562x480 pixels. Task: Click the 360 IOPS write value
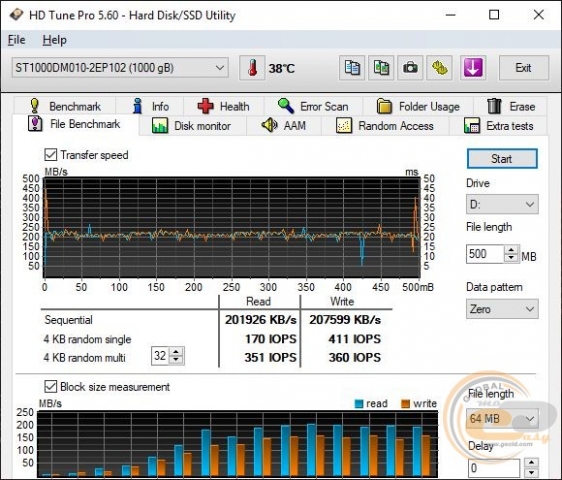click(x=354, y=357)
